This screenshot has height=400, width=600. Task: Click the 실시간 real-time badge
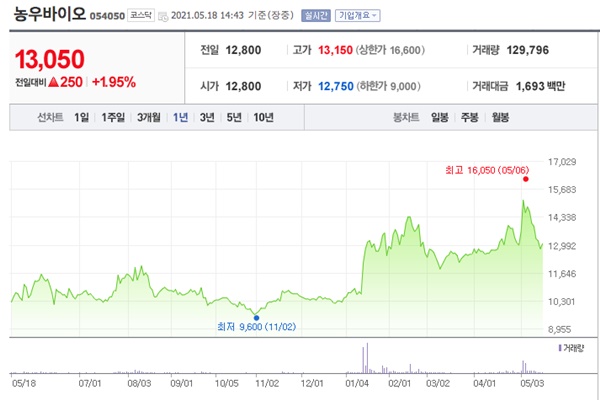(x=316, y=16)
